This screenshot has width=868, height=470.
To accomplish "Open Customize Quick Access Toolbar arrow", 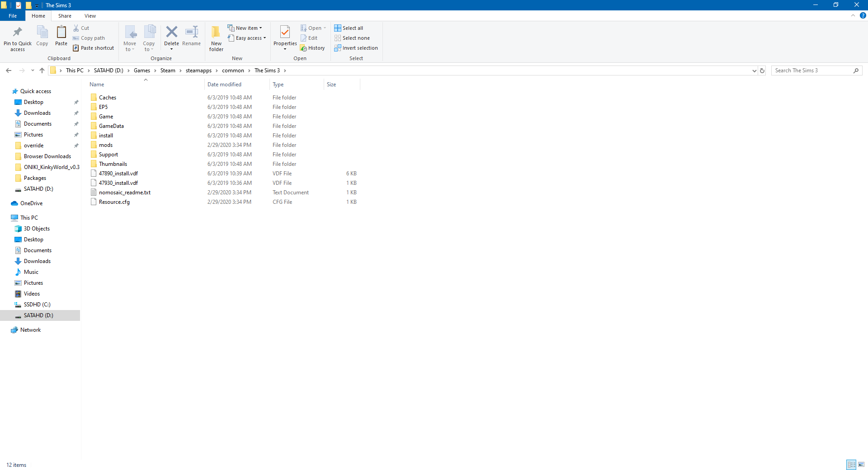I will (x=37, y=5).
